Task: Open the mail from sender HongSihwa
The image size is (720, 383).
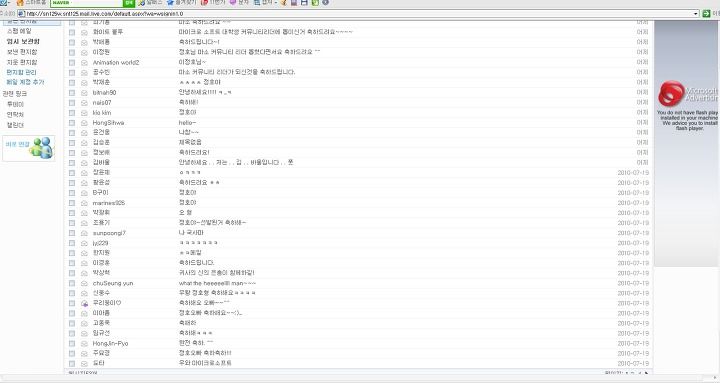Action: tap(108, 123)
